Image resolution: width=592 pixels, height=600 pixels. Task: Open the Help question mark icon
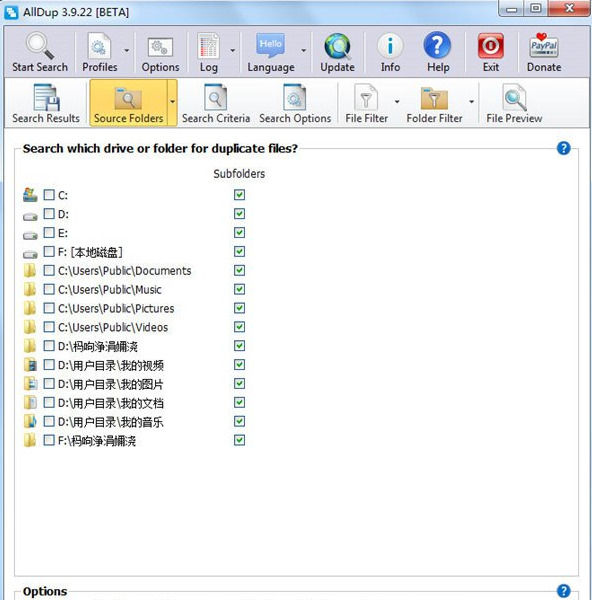coord(437,46)
